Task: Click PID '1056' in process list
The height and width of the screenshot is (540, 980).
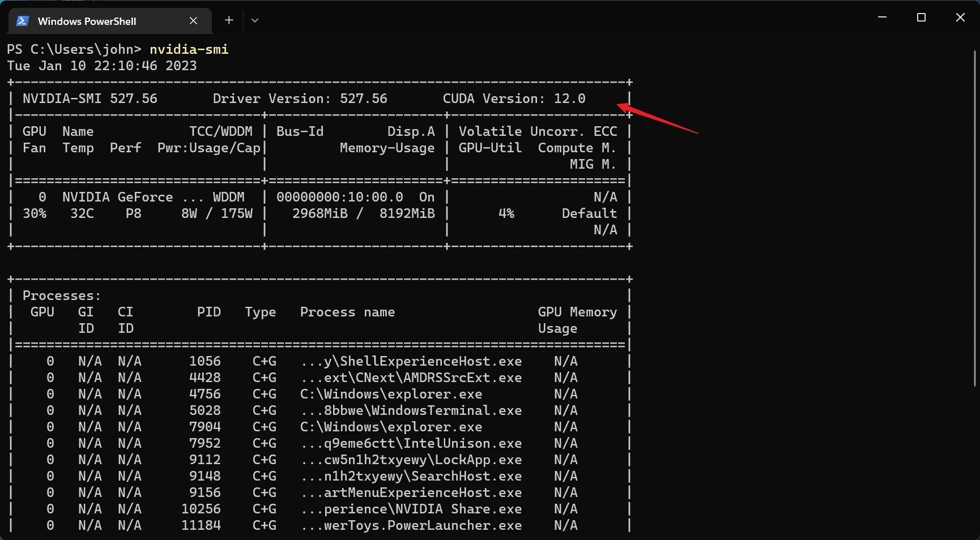Action: point(205,361)
